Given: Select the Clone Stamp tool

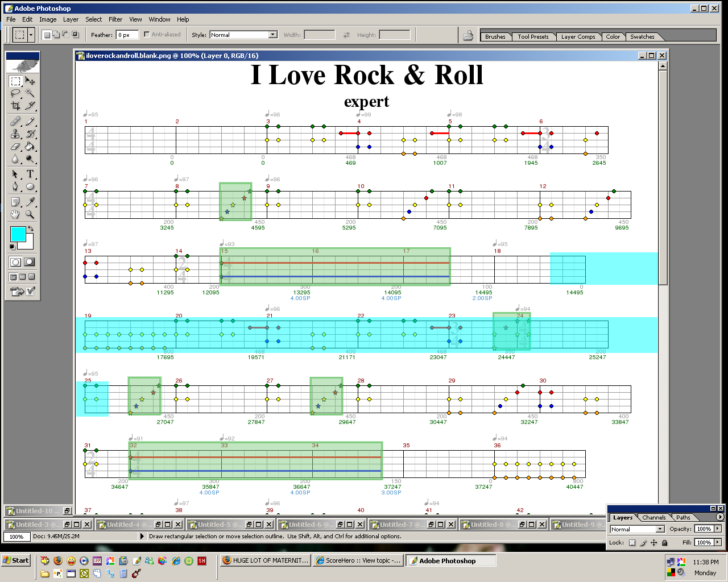Looking at the screenshot, I should [x=15, y=134].
